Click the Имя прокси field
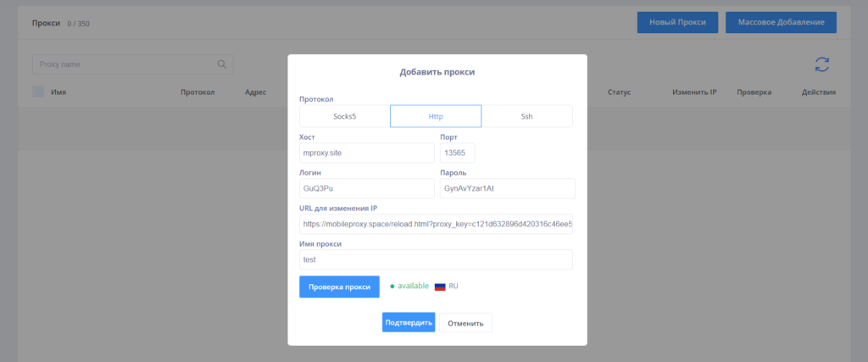This screenshot has width=868, height=362. click(x=436, y=259)
